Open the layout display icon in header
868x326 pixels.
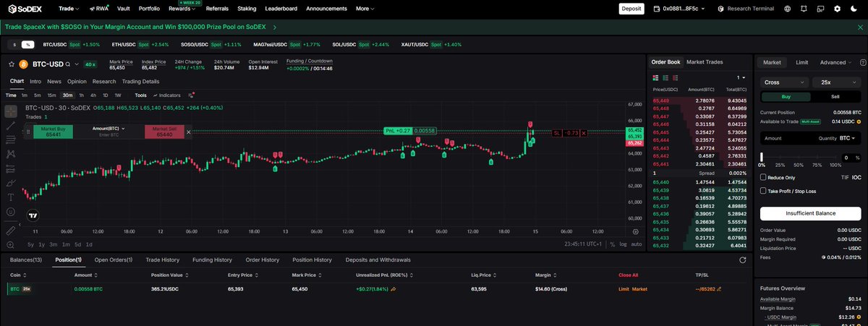[820, 9]
